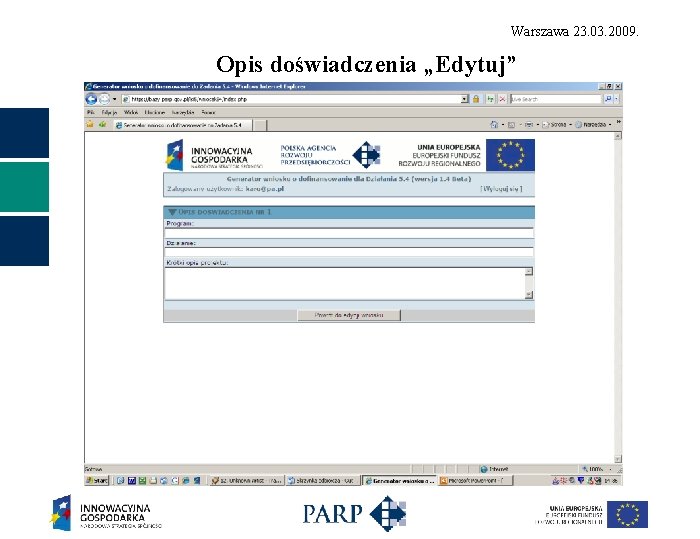Click the Wyloguj się link
This screenshot has height=539, width=700.
tap(501, 189)
